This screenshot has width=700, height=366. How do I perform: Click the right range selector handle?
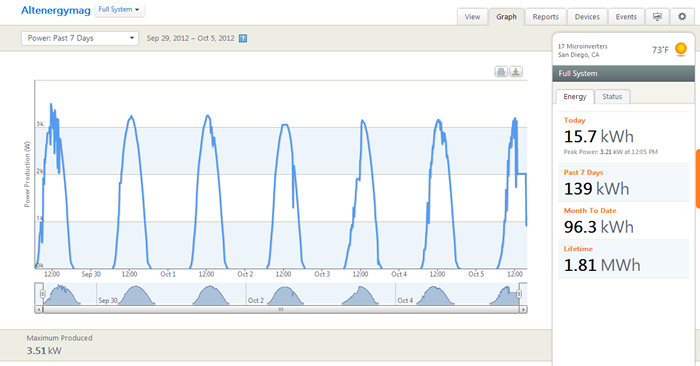point(519,294)
